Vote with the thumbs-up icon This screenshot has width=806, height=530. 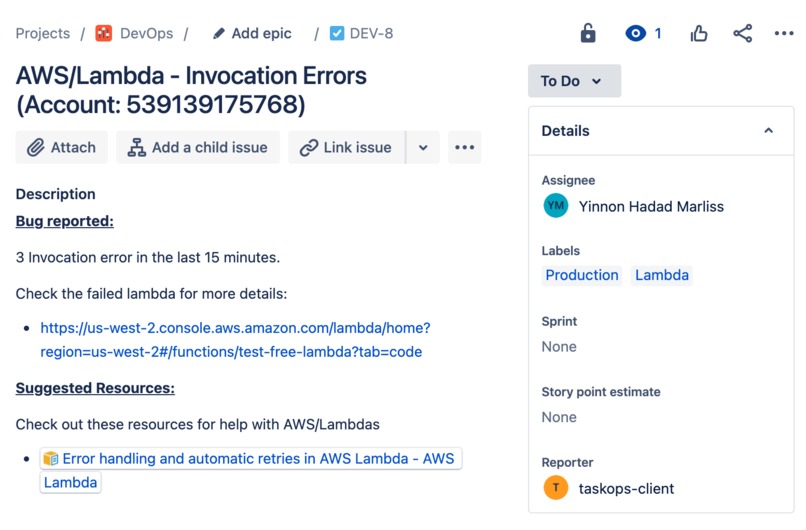[699, 33]
